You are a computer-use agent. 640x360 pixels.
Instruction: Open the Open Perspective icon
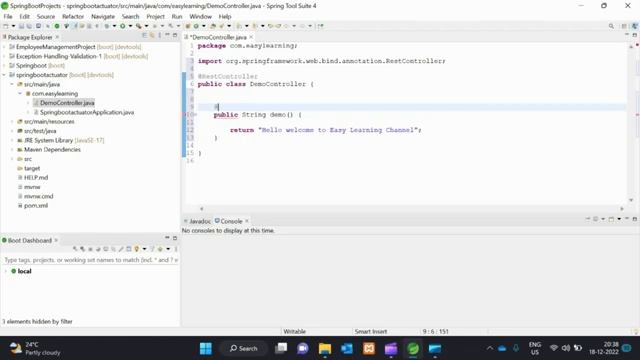coord(624,26)
